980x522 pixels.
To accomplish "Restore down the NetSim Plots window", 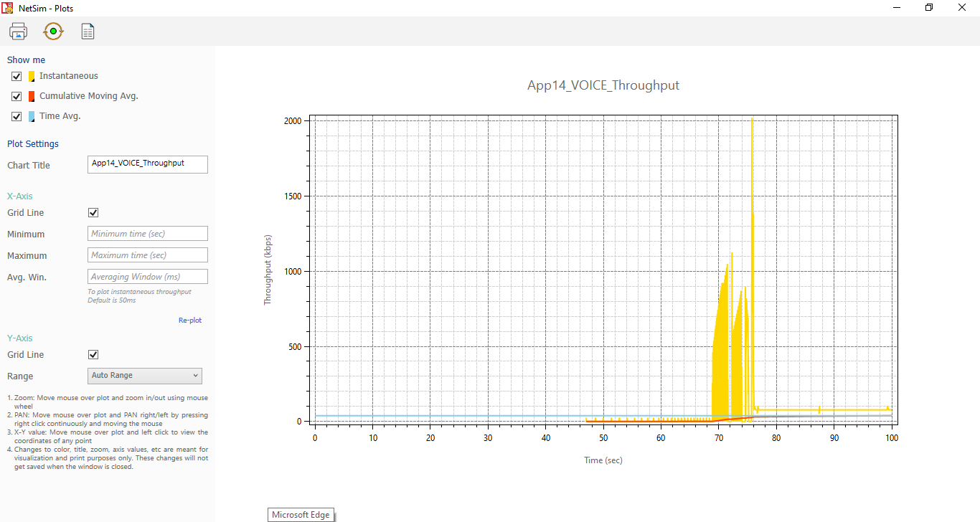I will click(x=929, y=8).
